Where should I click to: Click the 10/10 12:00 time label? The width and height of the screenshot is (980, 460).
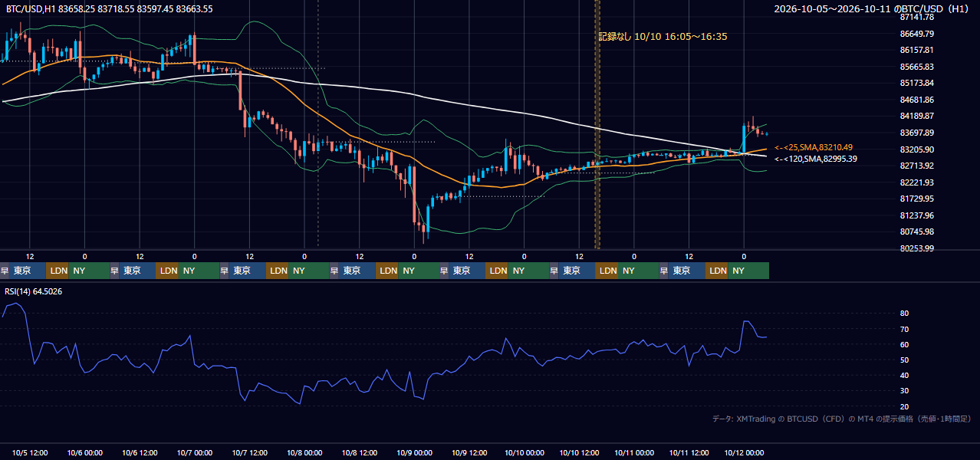pyautogui.click(x=580, y=452)
